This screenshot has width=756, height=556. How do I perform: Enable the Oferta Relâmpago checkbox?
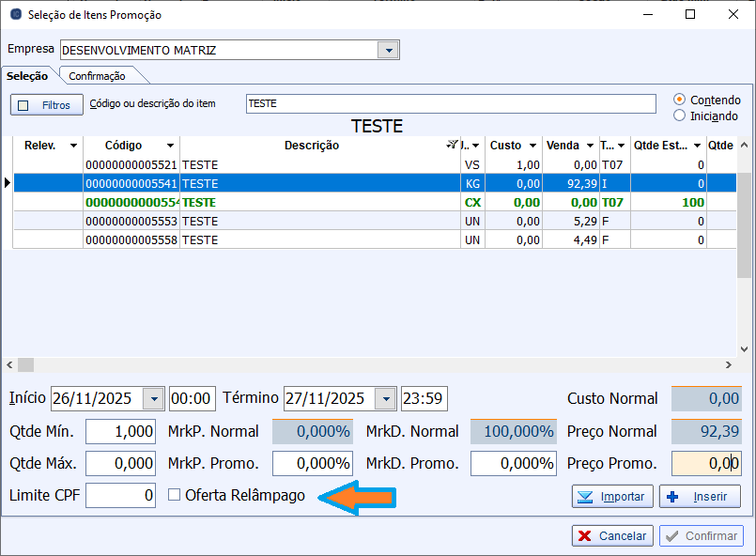pos(175,495)
